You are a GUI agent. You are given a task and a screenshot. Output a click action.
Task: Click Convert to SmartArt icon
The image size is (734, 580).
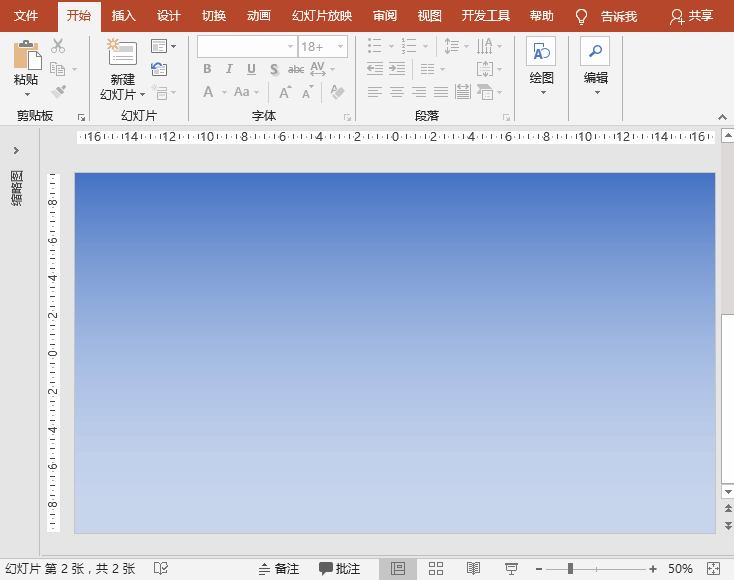pyautogui.click(x=485, y=92)
